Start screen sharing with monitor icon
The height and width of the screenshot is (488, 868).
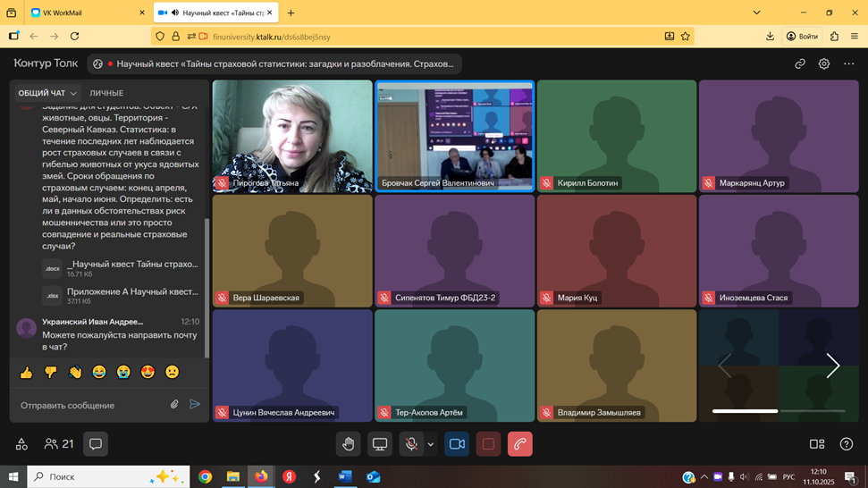click(x=380, y=444)
